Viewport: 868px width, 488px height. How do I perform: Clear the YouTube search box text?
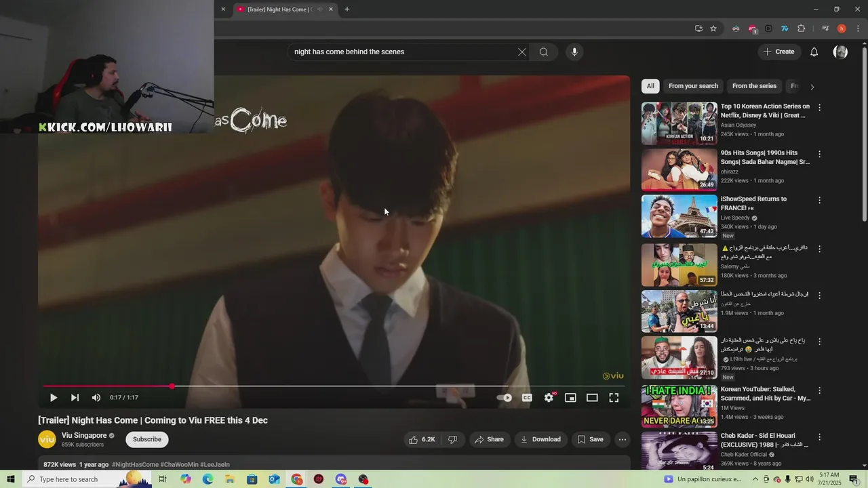tap(522, 52)
